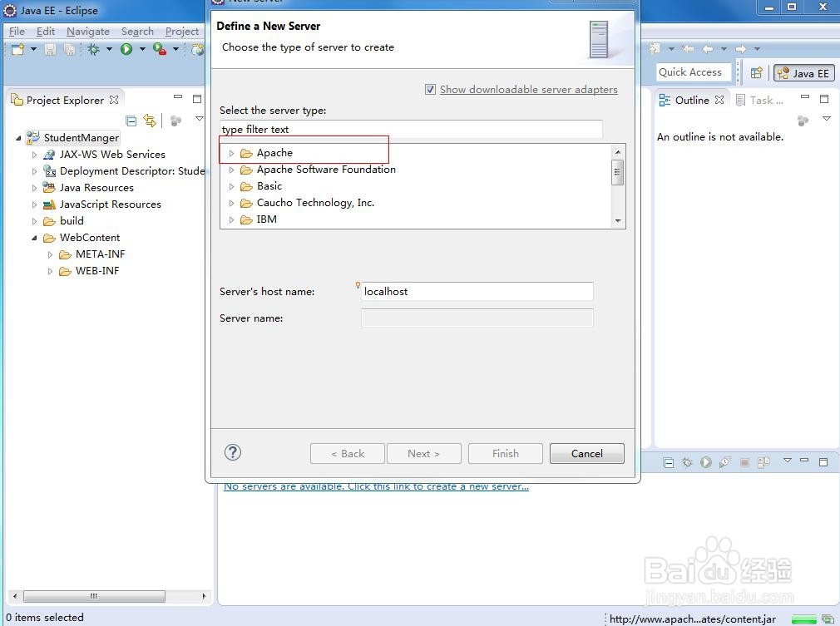Select Java Resources in Project Explorer
The image size is (840, 626).
click(96, 188)
